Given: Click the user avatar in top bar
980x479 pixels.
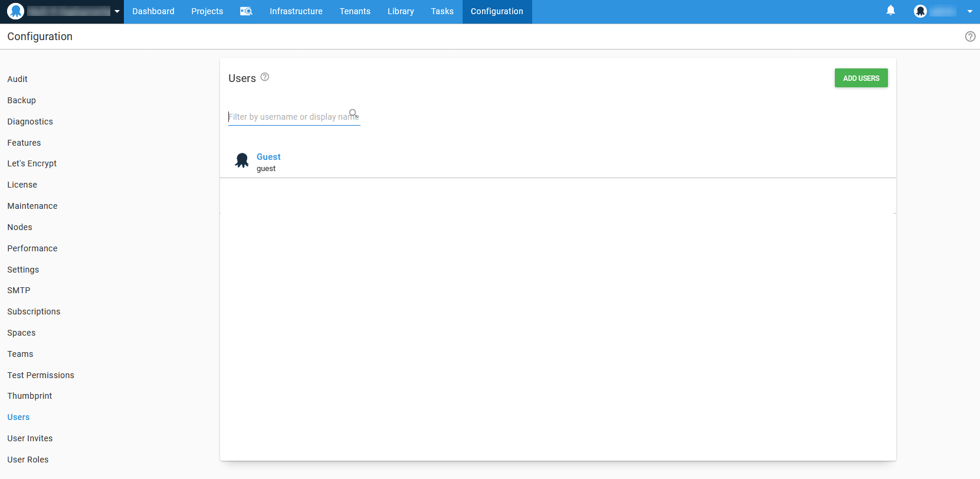Looking at the screenshot, I should coord(920,11).
